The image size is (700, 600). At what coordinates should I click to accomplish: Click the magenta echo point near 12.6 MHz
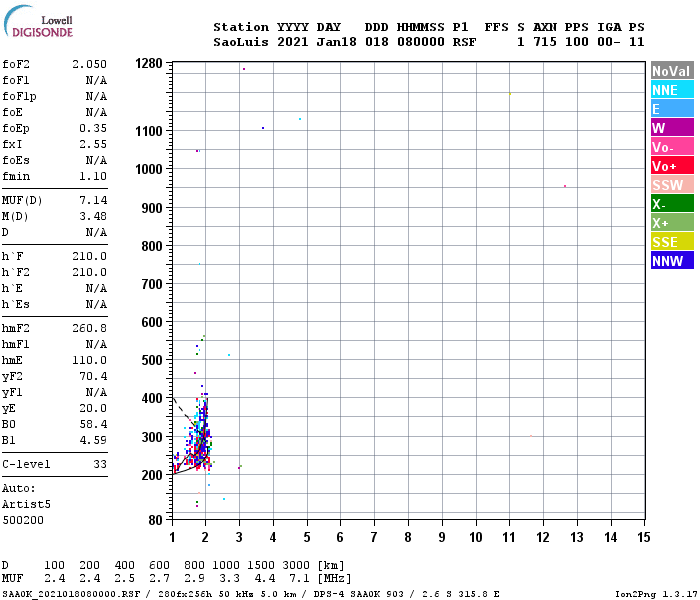565,186
